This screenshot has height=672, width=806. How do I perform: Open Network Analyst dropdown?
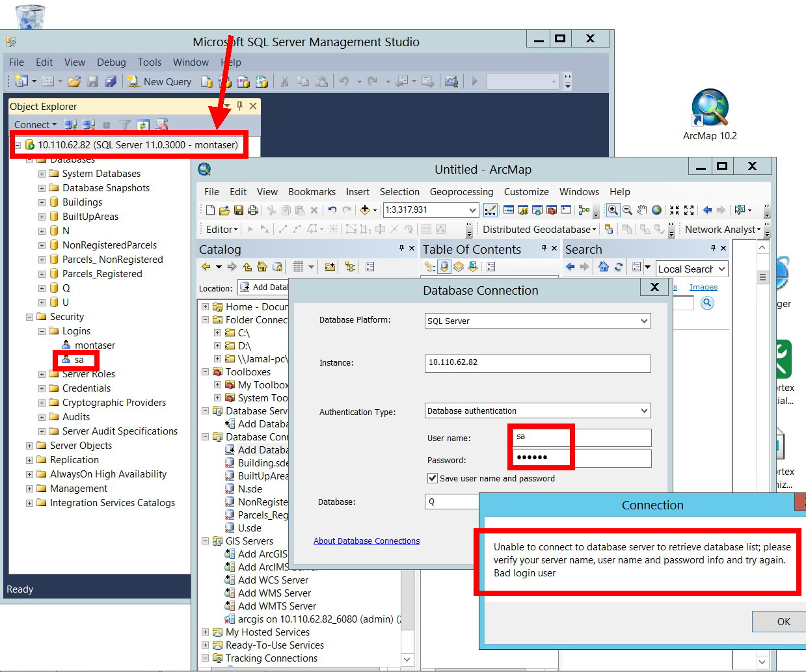click(723, 230)
